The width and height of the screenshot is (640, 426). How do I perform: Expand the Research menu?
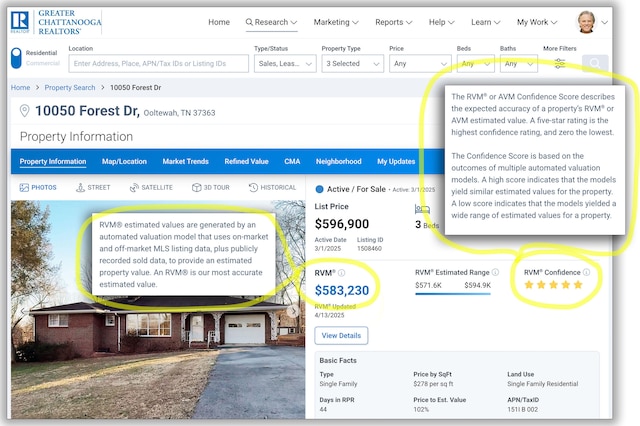(271, 22)
